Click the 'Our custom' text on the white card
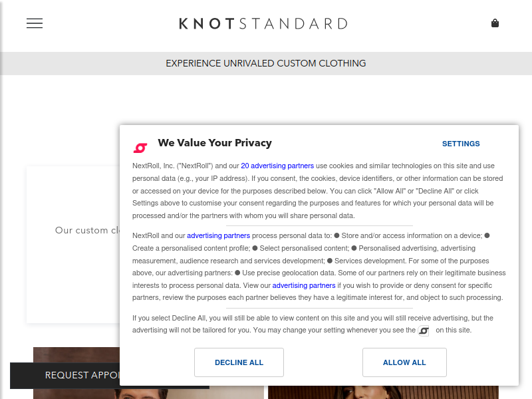Image resolution: width=532 pixels, height=399 pixels. tap(81, 230)
